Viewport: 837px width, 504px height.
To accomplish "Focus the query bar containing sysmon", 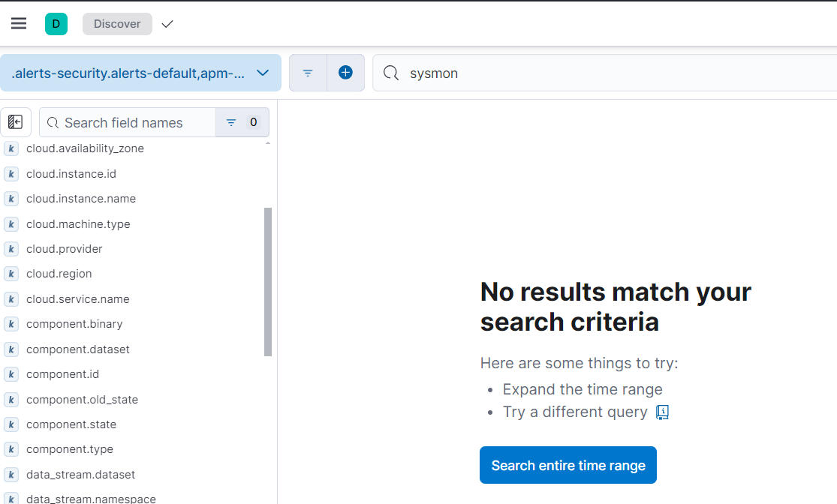I will (605, 73).
